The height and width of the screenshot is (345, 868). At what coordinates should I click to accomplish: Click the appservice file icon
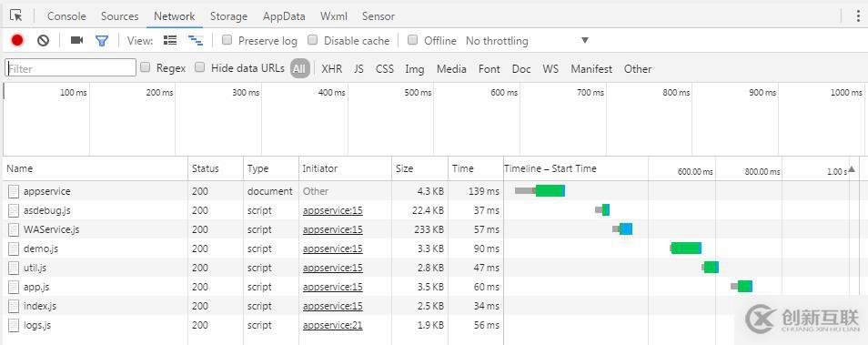(14, 191)
